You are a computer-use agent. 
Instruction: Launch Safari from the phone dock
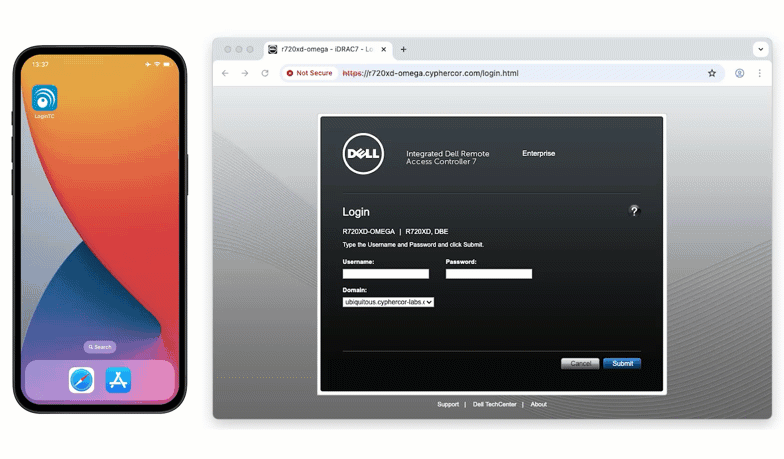tap(82, 380)
